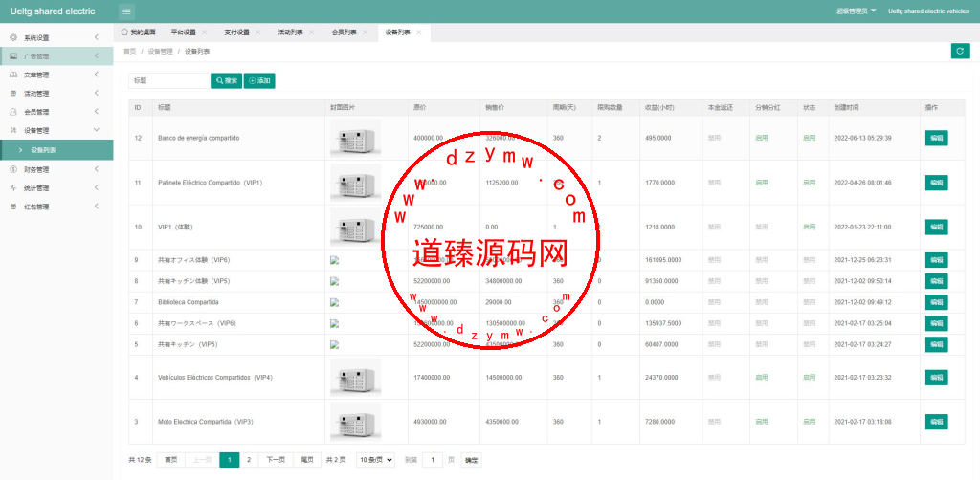Viewport: 980px width, 480px height.
Task: Open cover image thumbnail for Patinete Eléctrico Compartido
Action: 356,183
